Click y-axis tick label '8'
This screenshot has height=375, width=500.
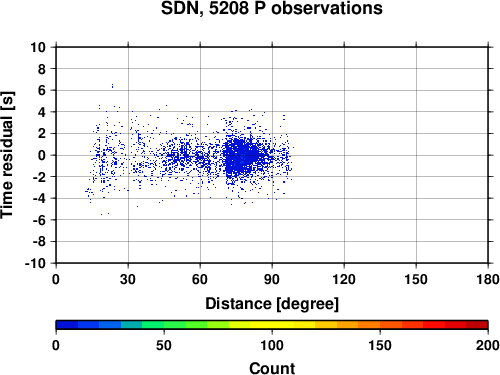coord(42,69)
